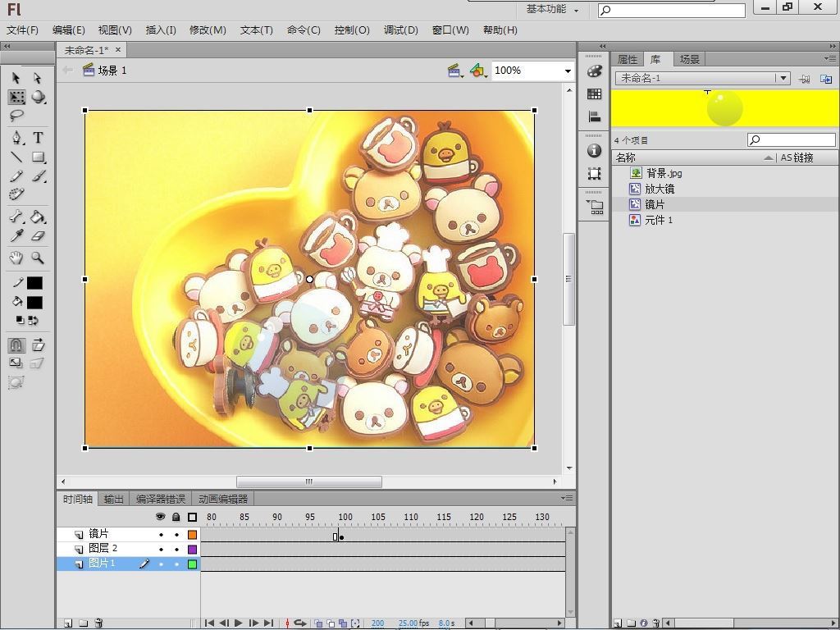Toggle visibility dot of 图层 2 layer
This screenshot has width=840, height=630.
(161, 549)
